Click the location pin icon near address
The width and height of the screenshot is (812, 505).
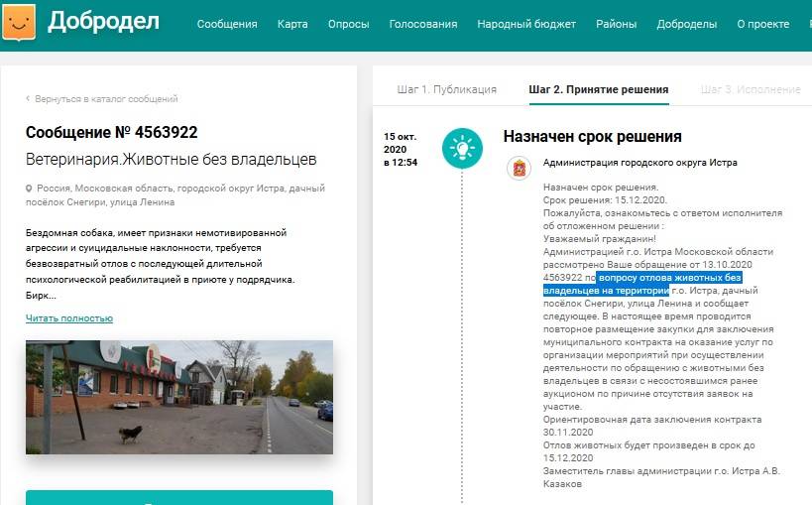30,189
